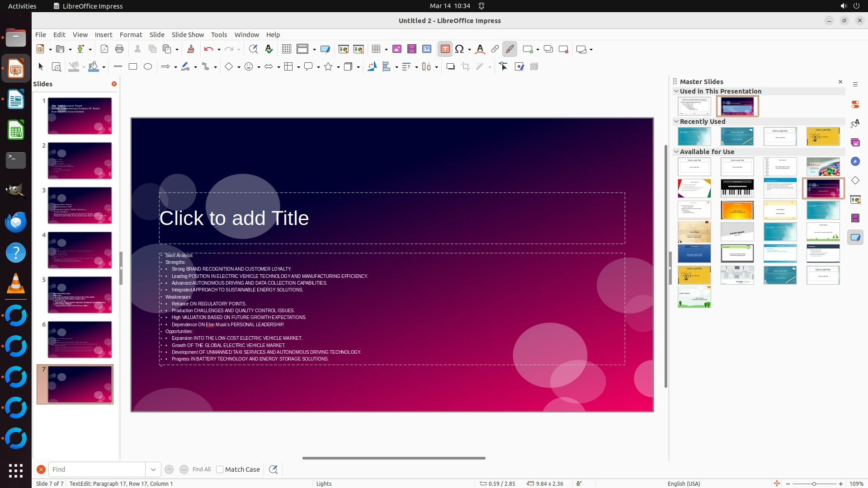Click the Export as PDF icon

tap(104, 49)
